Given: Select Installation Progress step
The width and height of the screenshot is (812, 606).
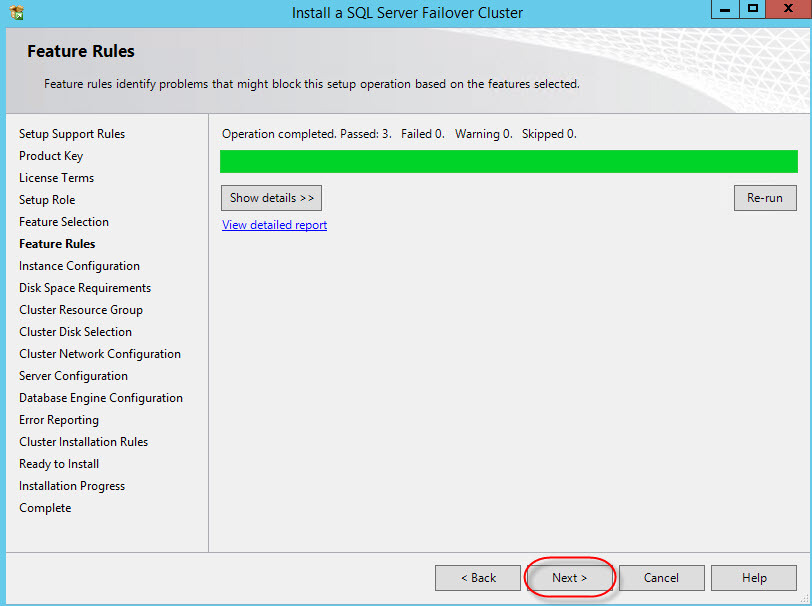Looking at the screenshot, I should tap(72, 486).
